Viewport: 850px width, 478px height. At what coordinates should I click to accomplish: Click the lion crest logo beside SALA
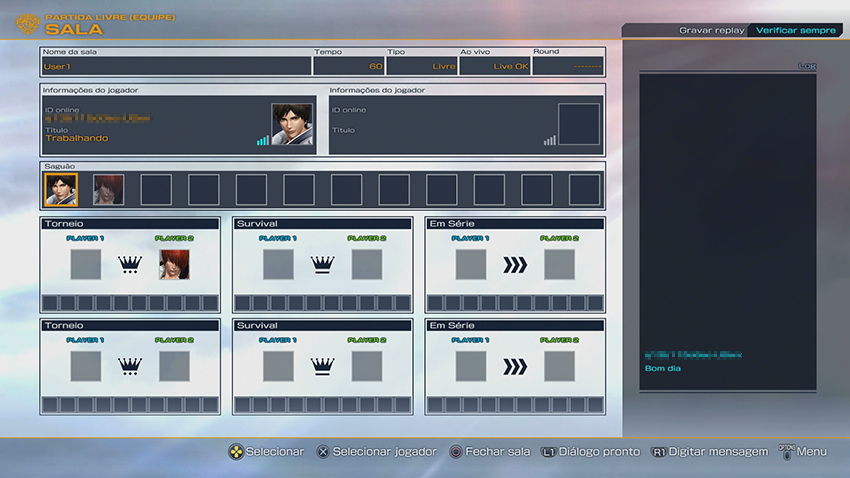(28, 24)
